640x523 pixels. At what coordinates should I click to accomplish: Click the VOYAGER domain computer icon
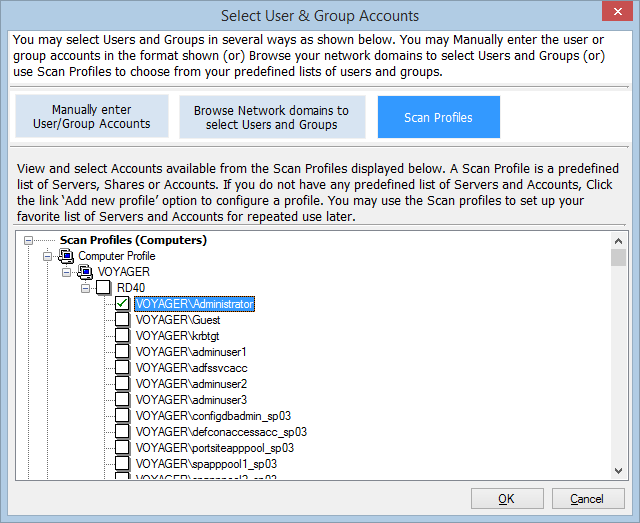coord(85,272)
